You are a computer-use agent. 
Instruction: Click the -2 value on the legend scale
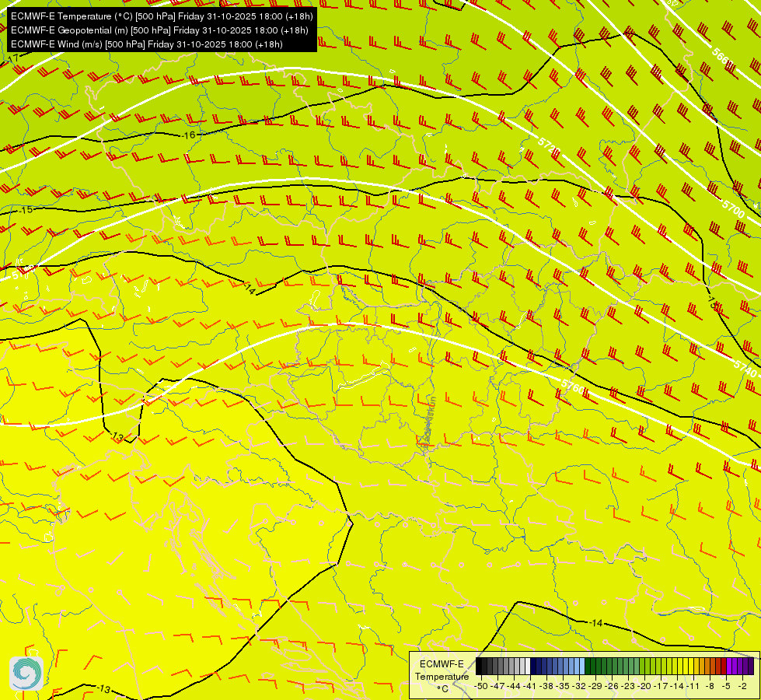(742, 686)
